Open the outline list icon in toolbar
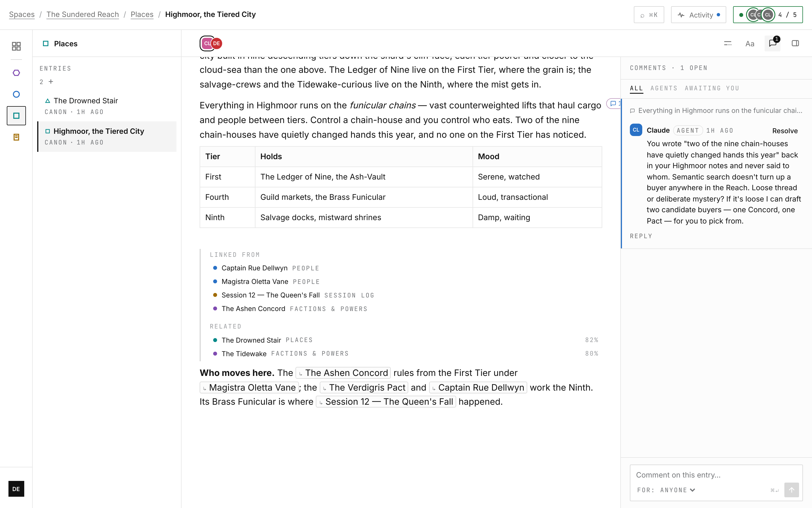The height and width of the screenshot is (508, 812). tap(727, 44)
